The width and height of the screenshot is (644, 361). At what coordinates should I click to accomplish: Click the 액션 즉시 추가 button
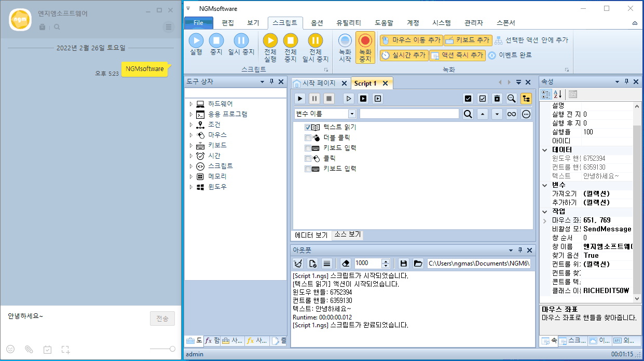click(457, 55)
